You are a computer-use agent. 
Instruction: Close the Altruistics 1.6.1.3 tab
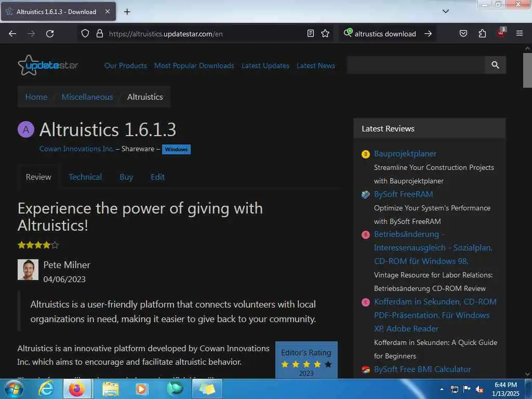[107, 11]
